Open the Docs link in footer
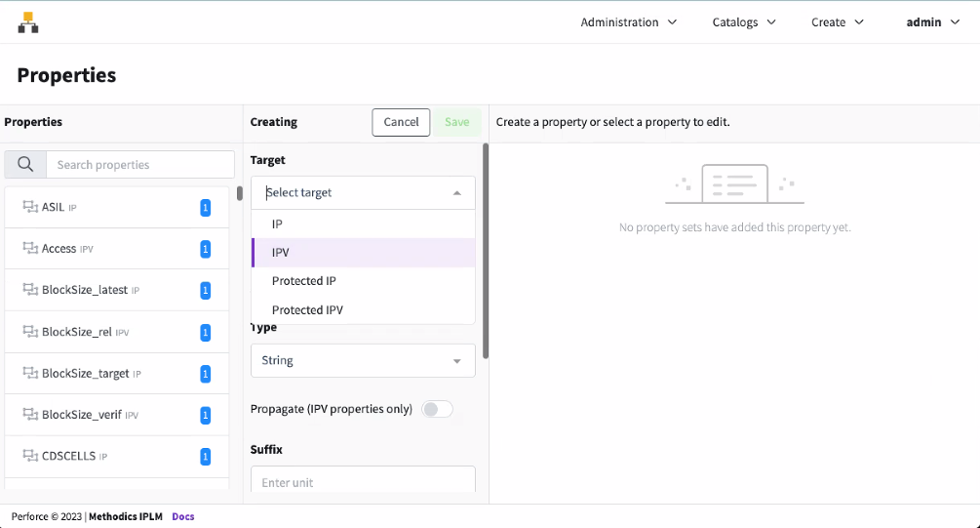 pos(183,516)
